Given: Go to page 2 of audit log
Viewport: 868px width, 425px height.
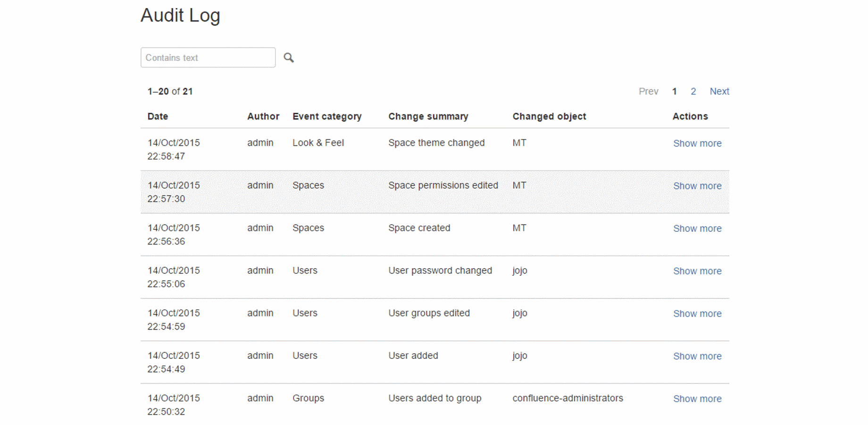Looking at the screenshot, I should pos(693,92).
